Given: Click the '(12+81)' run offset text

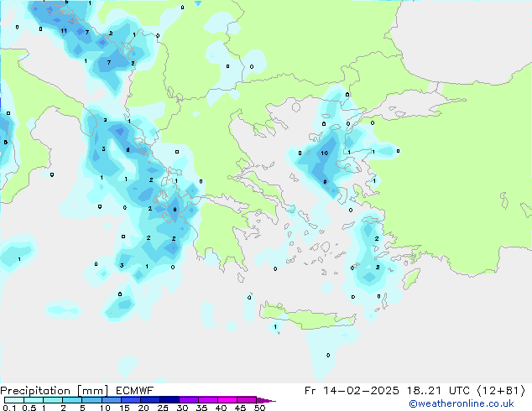Looking at the screenshot, I should coord(501,391).
